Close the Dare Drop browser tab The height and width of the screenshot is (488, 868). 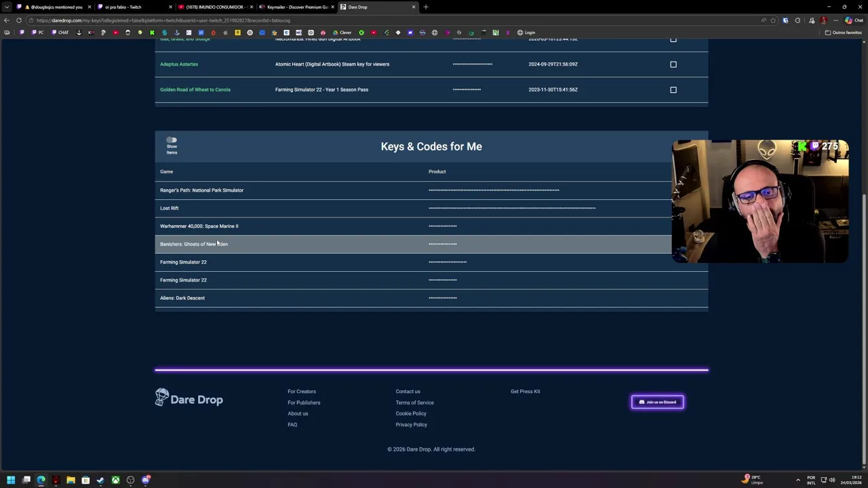tap(413, 7)
